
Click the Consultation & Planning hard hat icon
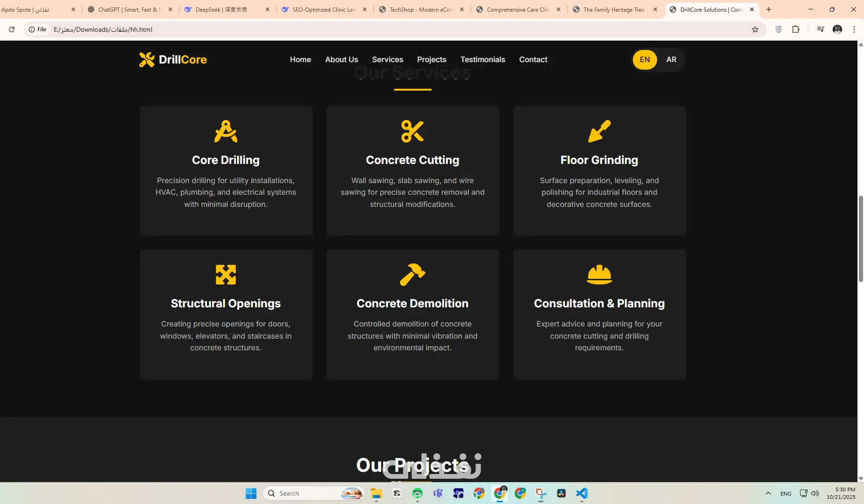(x=599, y=275)
